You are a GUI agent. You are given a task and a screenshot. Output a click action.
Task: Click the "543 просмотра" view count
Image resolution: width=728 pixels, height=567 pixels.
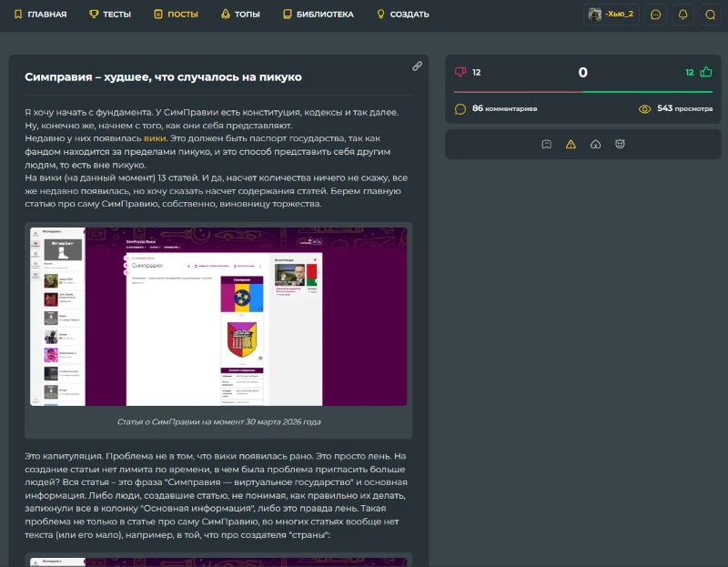point(685,108)
